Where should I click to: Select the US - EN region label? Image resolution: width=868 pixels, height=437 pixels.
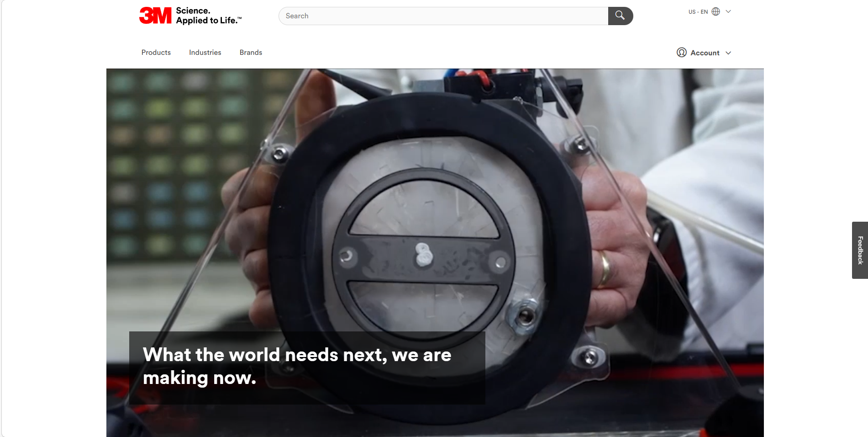pos(698,12)
